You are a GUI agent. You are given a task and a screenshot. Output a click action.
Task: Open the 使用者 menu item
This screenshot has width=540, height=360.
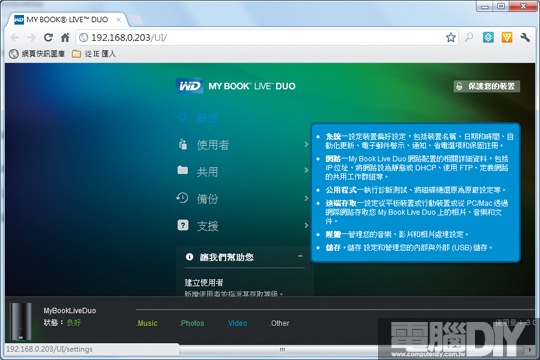click(x=242, y=145)
